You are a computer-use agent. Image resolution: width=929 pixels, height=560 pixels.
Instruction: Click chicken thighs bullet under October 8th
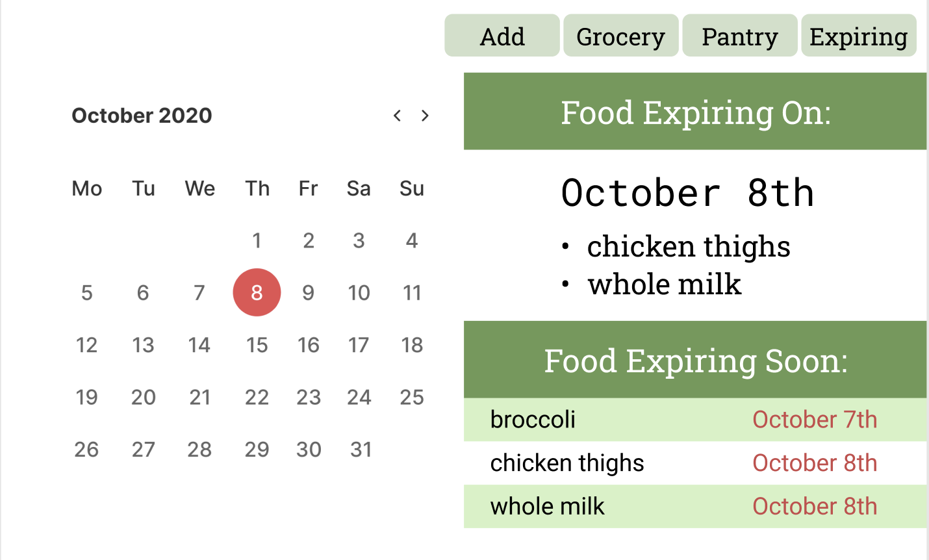coord(689,247)
